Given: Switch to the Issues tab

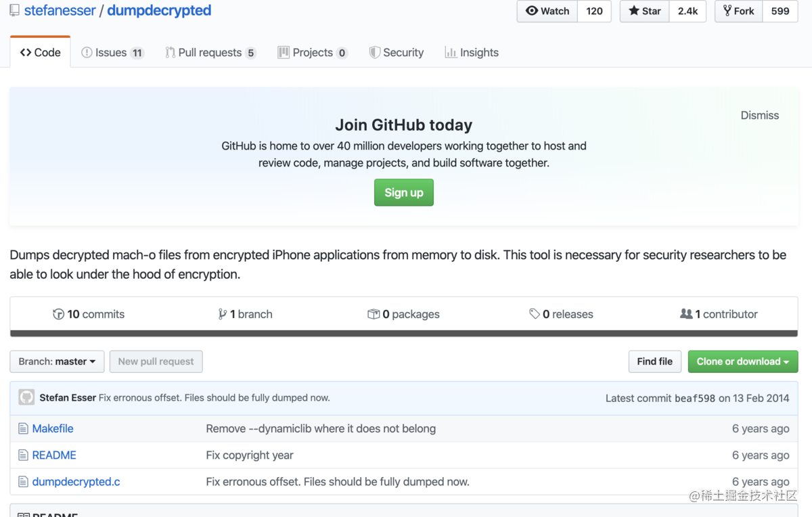Looking at the screenshot, I should (x=113, y=52).
